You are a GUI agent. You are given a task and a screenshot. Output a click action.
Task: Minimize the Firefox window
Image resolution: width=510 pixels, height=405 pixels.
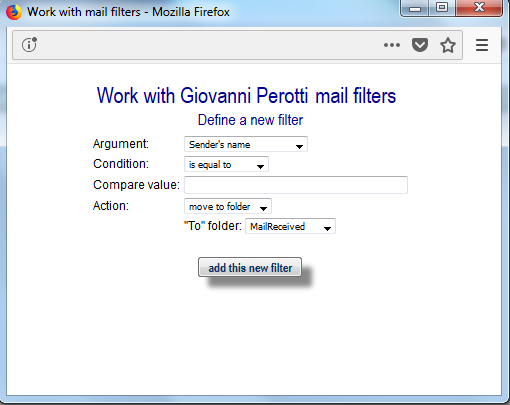pyautogui.click(x=415, y=8)
